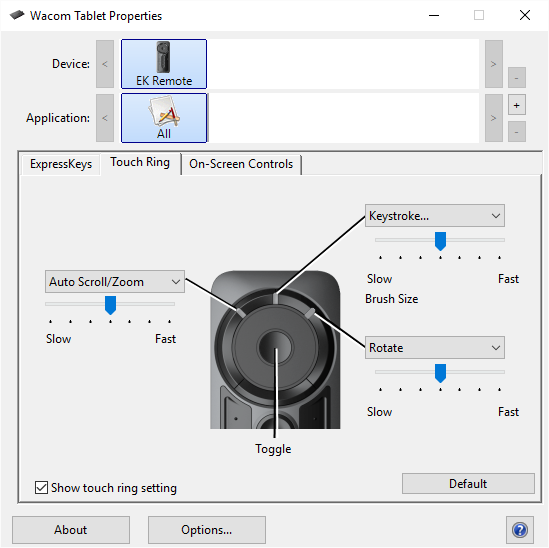549x548 pixels.
Task: Switch to the ExpressKeys tab
Action: coord(61,164)
